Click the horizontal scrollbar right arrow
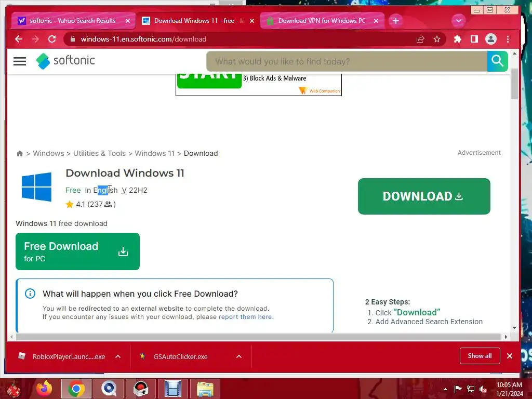The height and width of the screenshot is (399, 532). click(506, 337)
